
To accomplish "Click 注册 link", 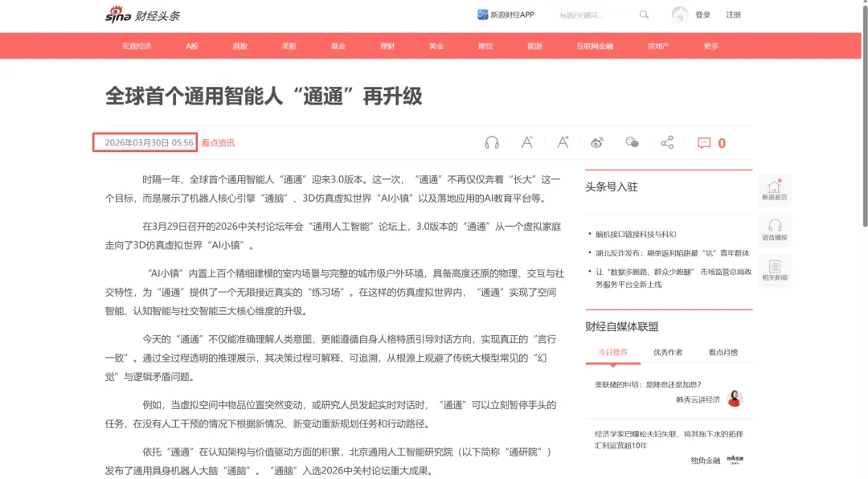I will point(734,15).
